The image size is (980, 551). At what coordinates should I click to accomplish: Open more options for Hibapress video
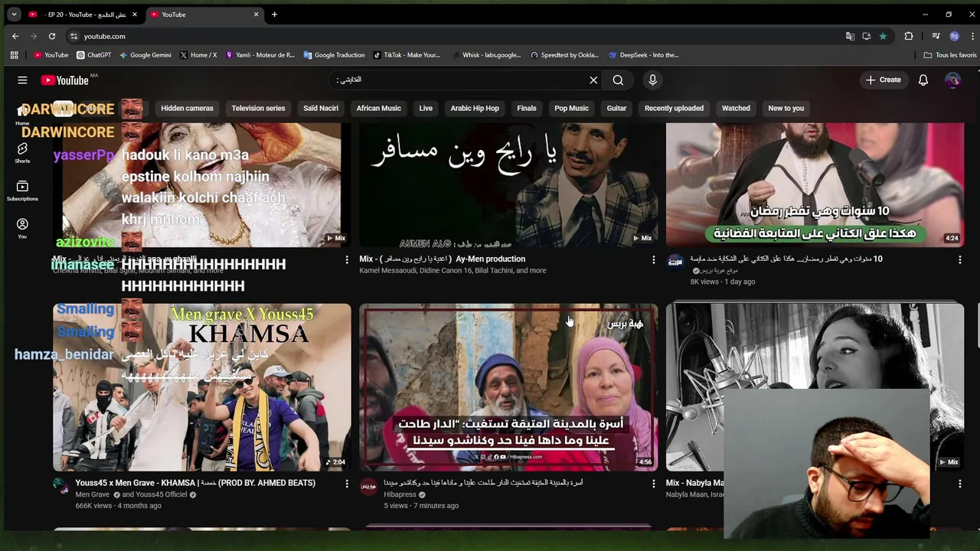(653, 484)
